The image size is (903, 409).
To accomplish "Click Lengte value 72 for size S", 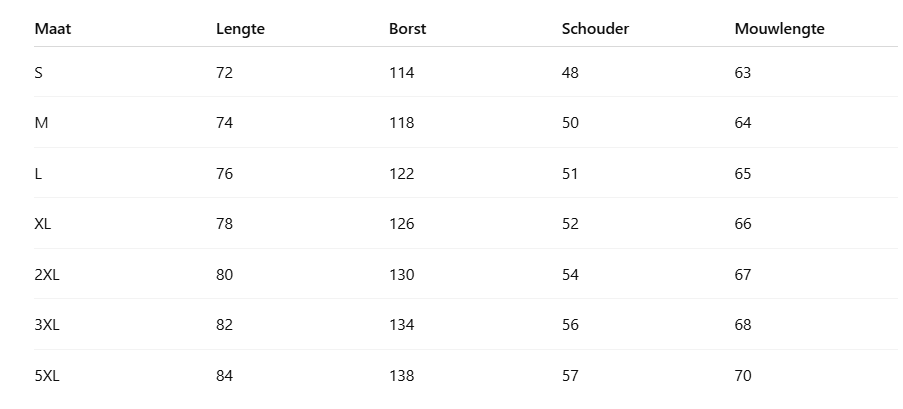I will 224,73.
